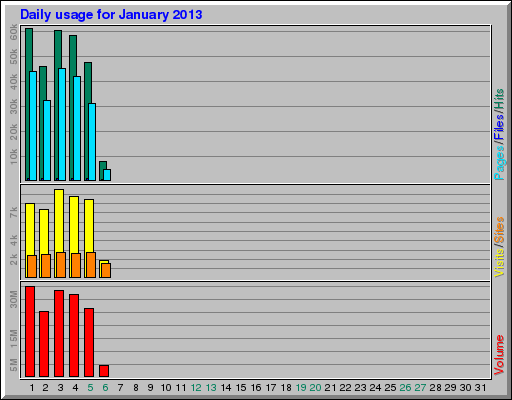Click the blue 'Files' legend word
Screen dimensions: 512x400
[x=499, y=127]
